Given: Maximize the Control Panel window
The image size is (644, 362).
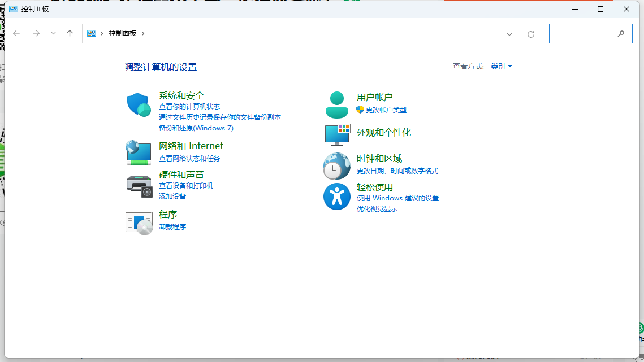Looking at the screenshot, I should point(600,9).
